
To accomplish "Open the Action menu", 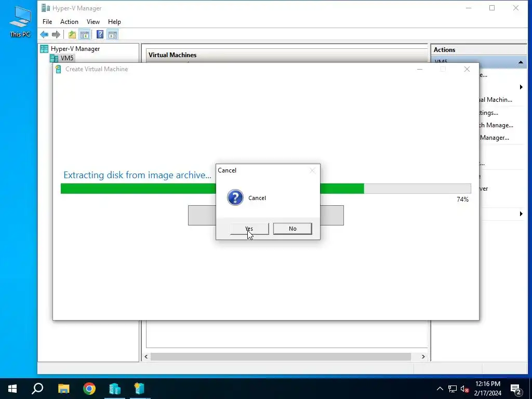I will 69,22.
